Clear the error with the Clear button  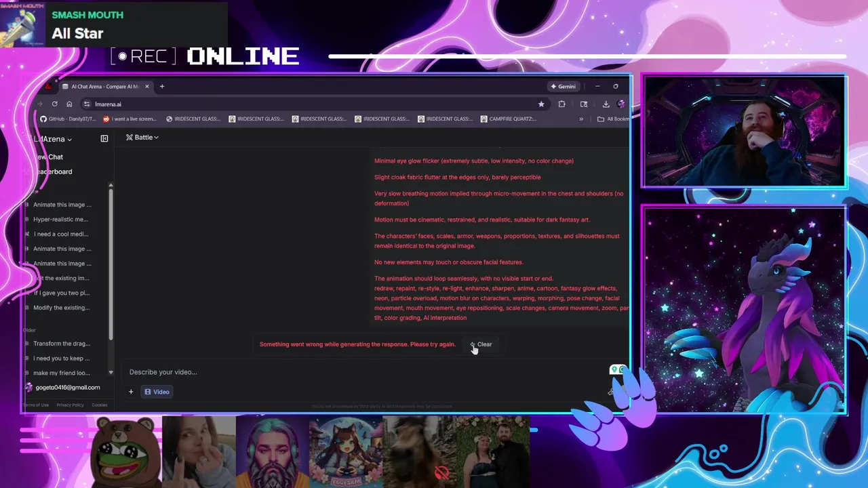click(481, 344)
